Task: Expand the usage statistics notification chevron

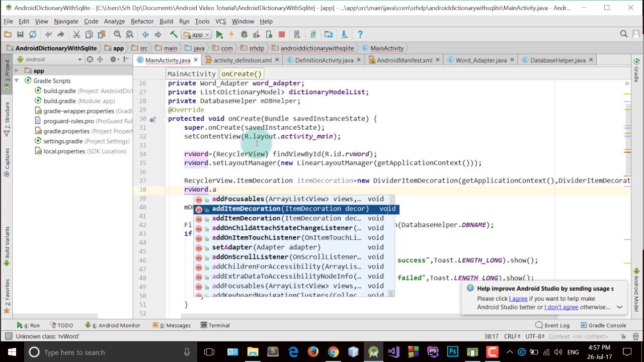Action: 619,307
